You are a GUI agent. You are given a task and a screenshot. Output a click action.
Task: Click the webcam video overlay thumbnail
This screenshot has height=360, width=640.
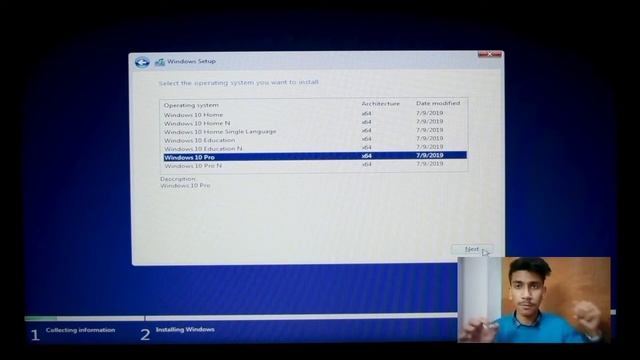pyautogui.click(x=534, y=300)
